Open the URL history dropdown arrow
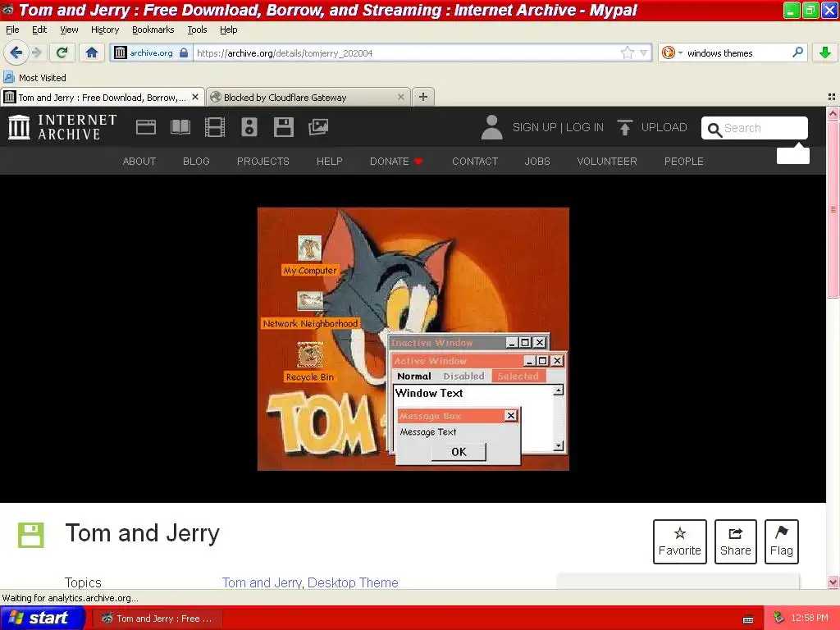Image resolution: width=840 pixels, height=630 pixels. 643,53
